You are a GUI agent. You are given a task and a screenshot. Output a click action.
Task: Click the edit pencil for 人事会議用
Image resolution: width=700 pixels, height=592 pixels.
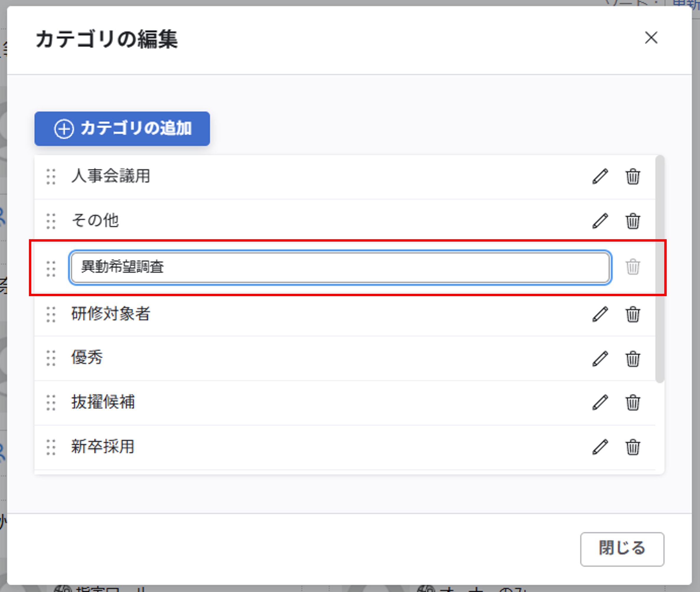[x=600, y=176]
